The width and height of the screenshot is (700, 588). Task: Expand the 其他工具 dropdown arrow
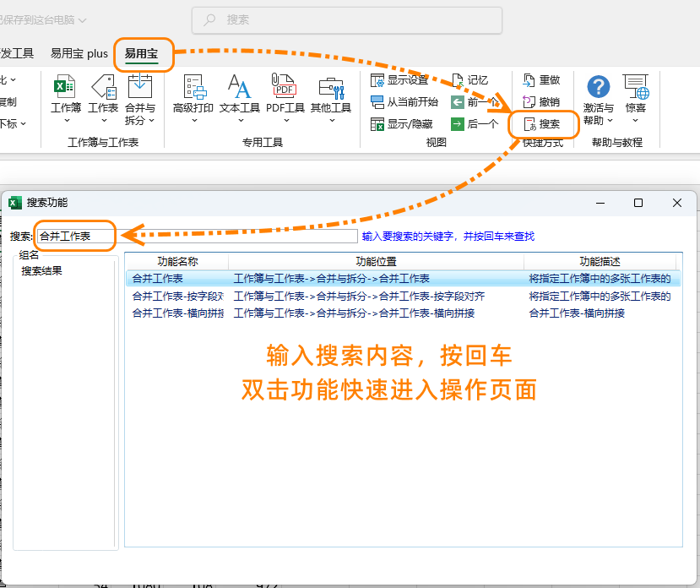(332, 121)
